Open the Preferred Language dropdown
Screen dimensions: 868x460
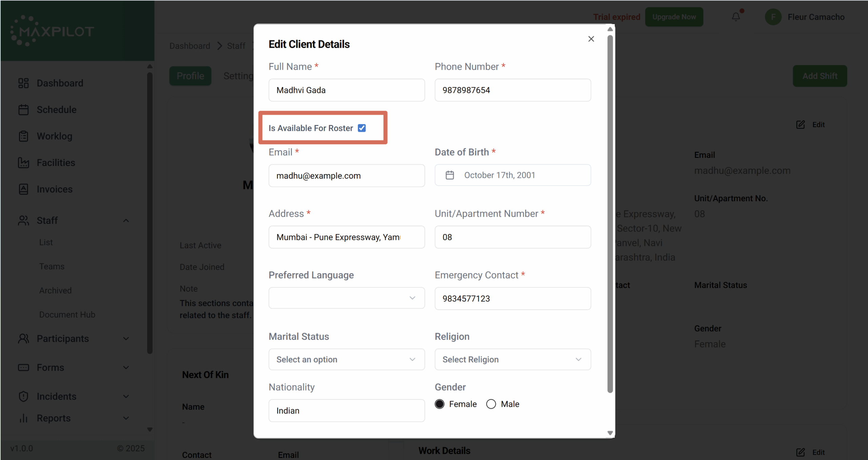(347, 298)
